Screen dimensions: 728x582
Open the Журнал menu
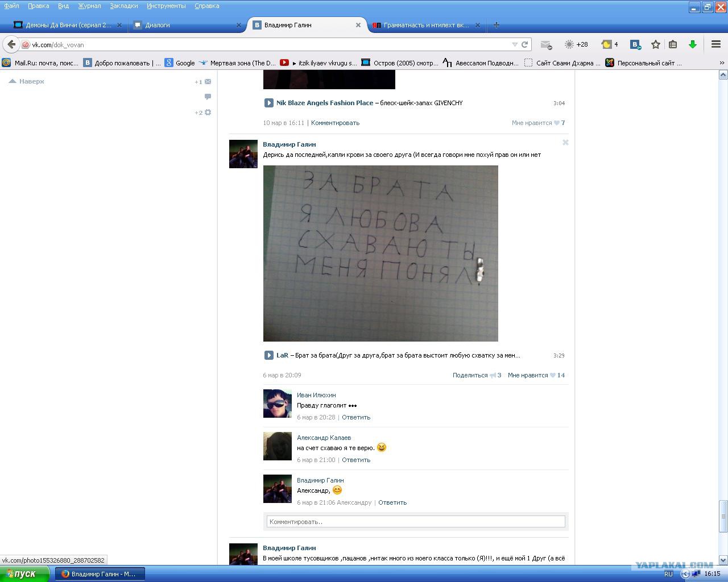[89, 6]
